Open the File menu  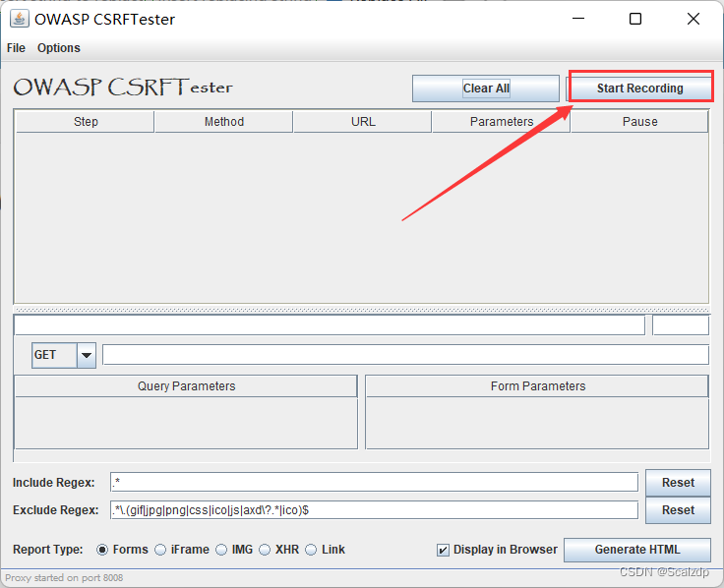click(16, 48)
